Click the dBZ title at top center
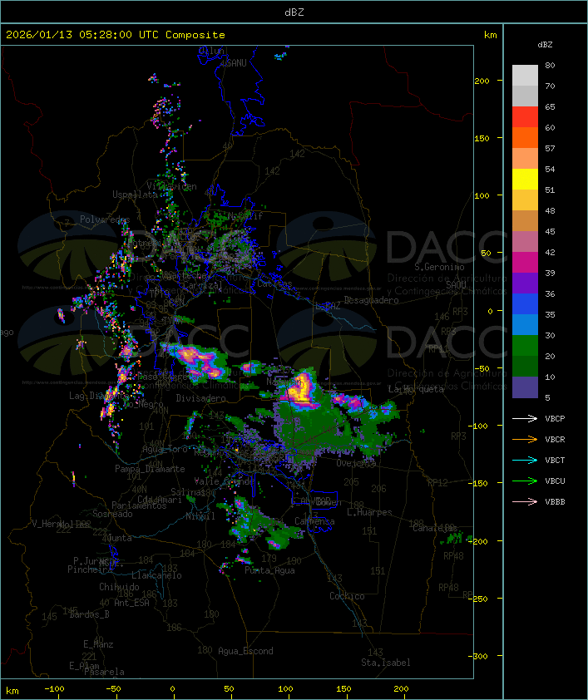 [294, 11]
